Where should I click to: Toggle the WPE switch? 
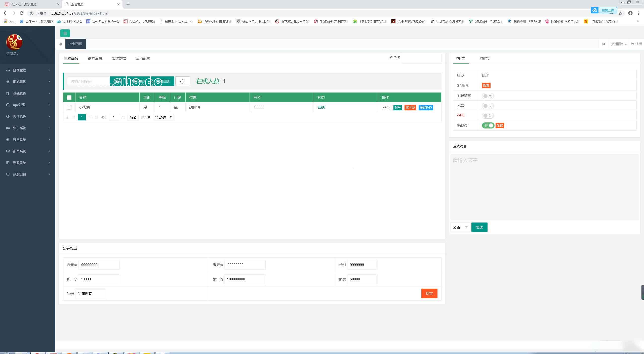click(x=488, y=116)
